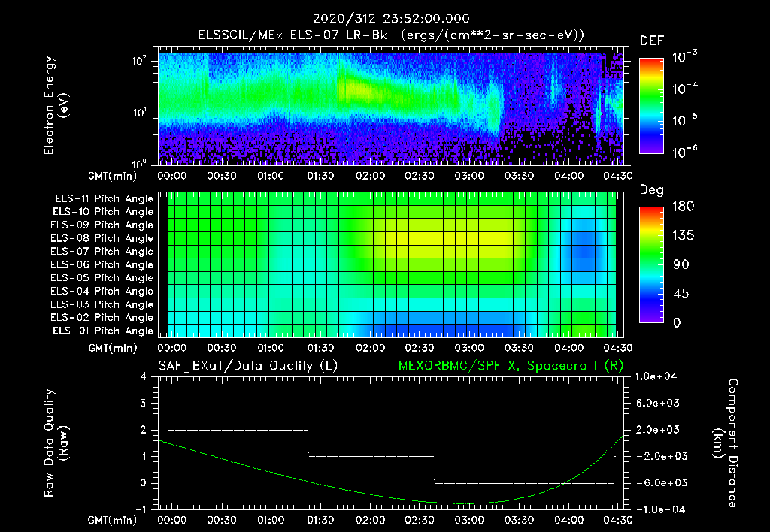This screenshot has height=532, width=770.
Task: Click the yellow region in the pitch angle panel
Action: click(447, 240)
